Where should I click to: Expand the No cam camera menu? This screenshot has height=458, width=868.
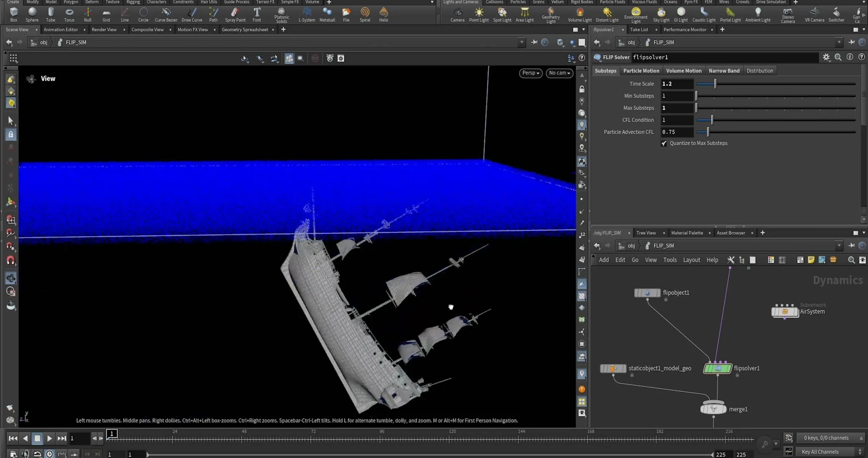559,73
